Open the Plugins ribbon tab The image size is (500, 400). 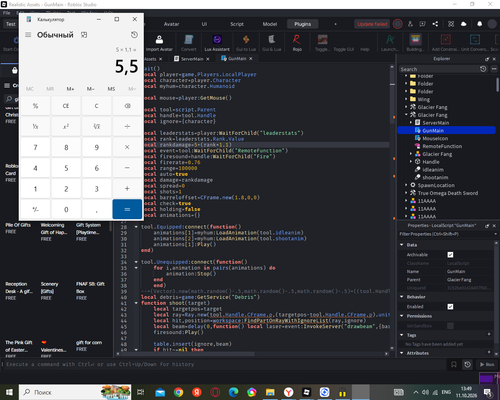[303, 24]
